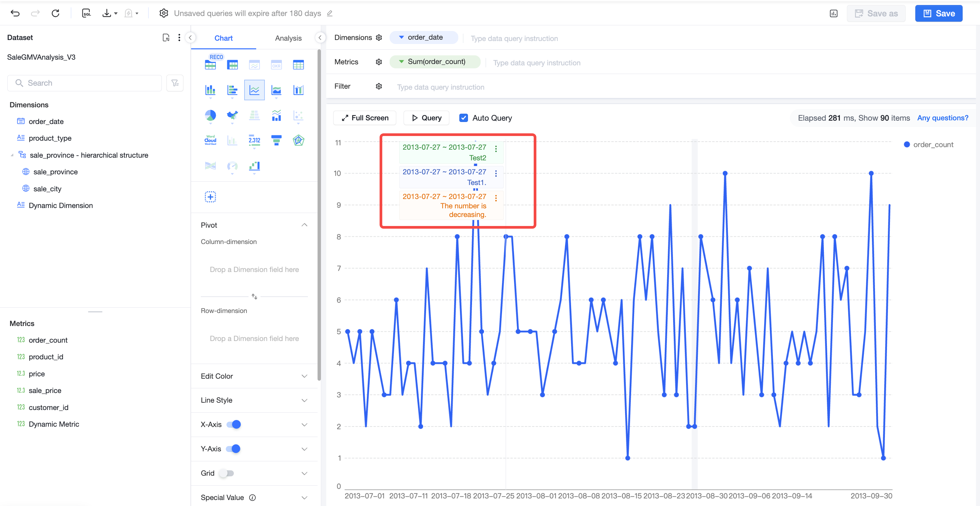Open Dimensions settings gear icon
Image resolution: width=980 pixels, height=506 pixels.
point(379,38)
